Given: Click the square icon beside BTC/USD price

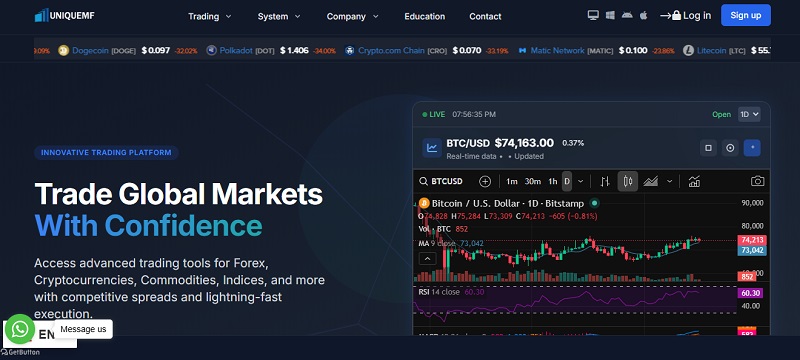Looking at the screenshot, I should coord(708,148).
